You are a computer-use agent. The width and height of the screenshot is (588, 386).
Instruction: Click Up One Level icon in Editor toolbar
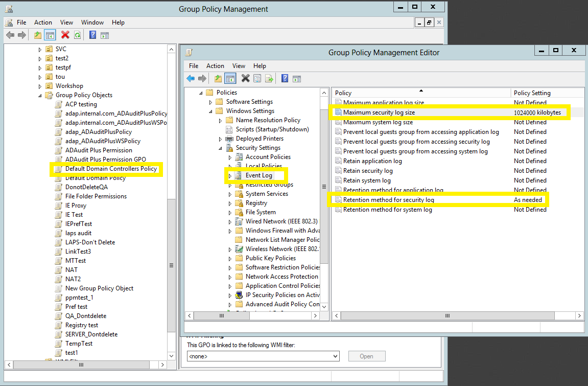pyautogui.click(x=218, y=78)
